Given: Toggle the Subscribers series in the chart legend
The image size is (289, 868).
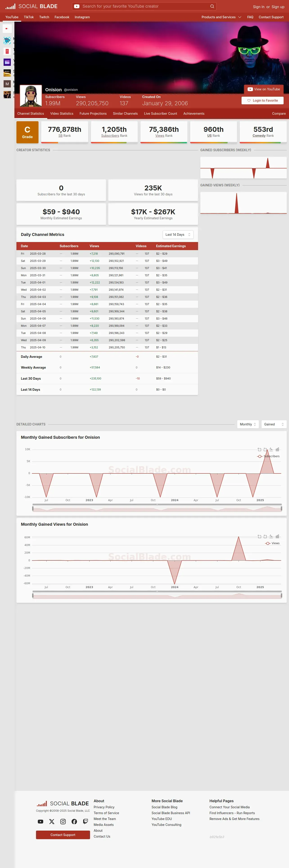Looking at the screenshot, I should coord(268,456).
